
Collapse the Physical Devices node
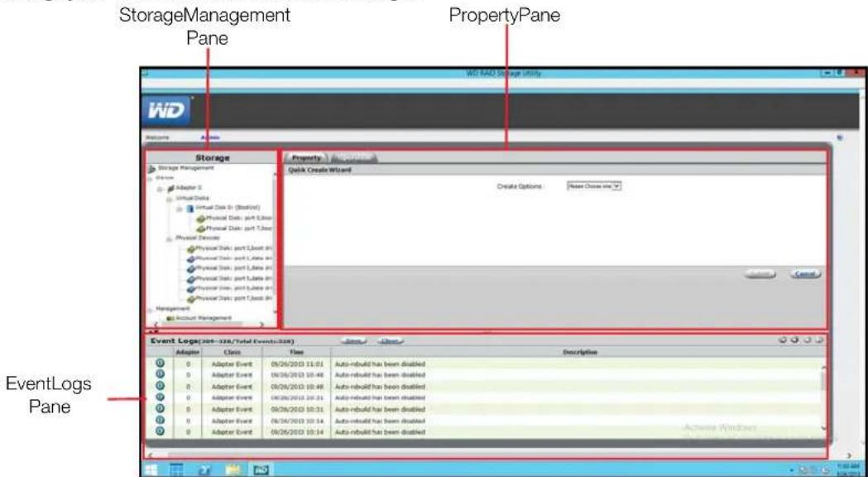170,238
